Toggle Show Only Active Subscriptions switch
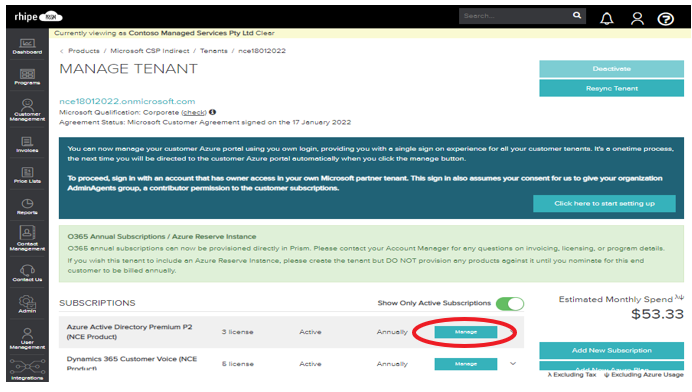Image resolution: width=692 pixels, height=392 pixels. [x=510, y=304]
